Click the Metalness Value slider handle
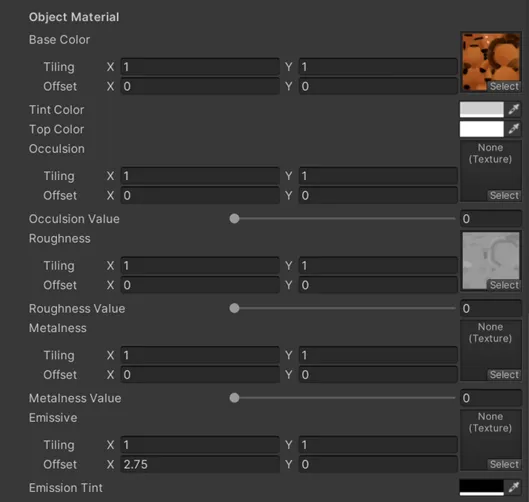Image resolution: width=529 pixels, height=502 pixels. click(x=234, y=398)
